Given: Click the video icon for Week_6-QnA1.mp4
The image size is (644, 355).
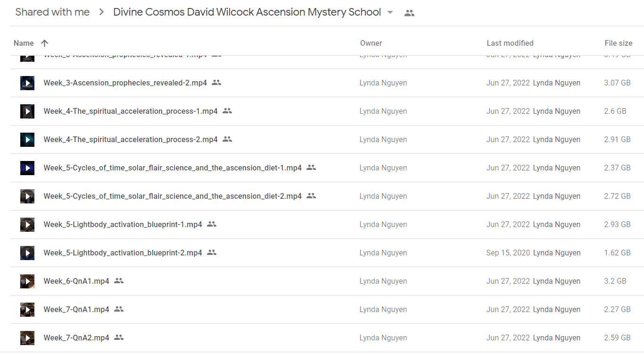Looking at the screenshot, I should pyautogui.click(x=27, y=281).
